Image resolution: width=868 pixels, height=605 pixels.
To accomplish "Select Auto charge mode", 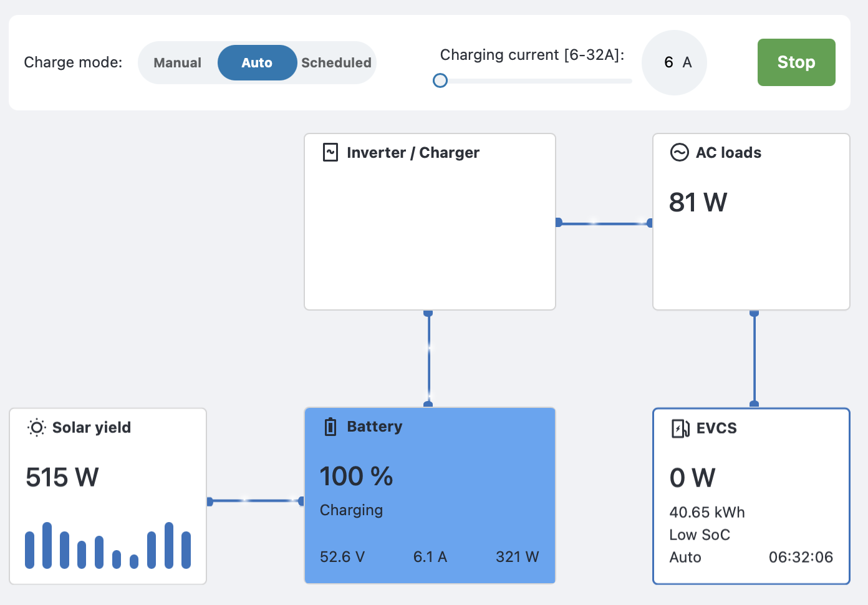I will (x=257, y=62).
